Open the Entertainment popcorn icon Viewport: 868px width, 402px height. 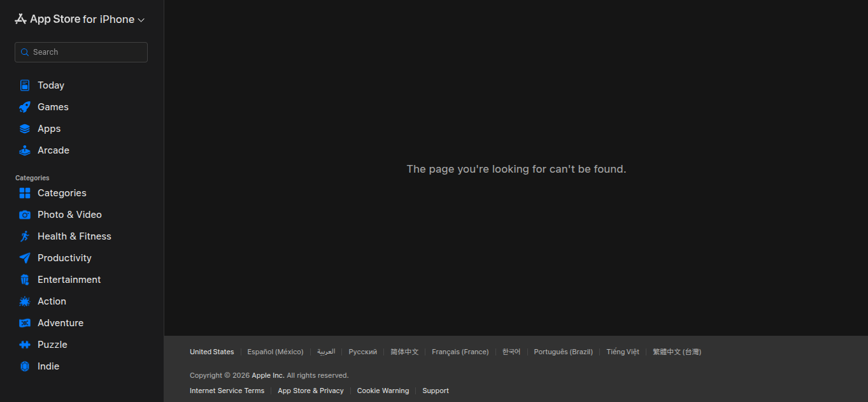tap(25, 280)
